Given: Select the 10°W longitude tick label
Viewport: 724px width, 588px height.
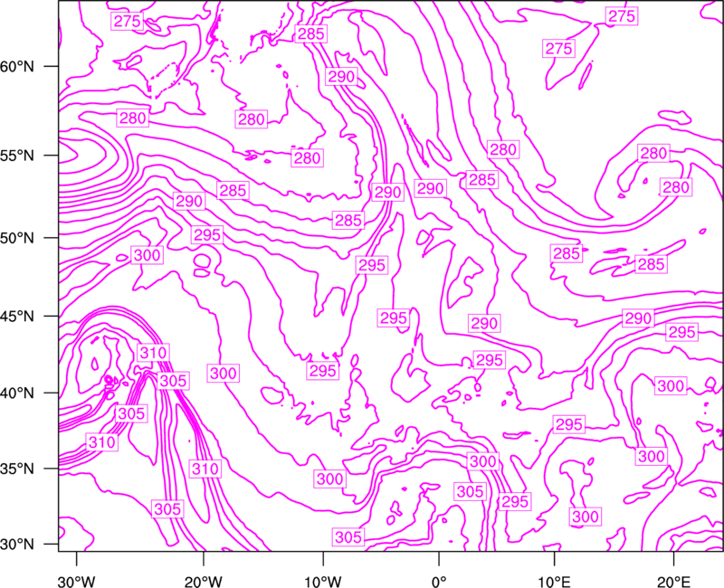Looking at the screenshot, I should pyautogui.click(x=323, y=582).
